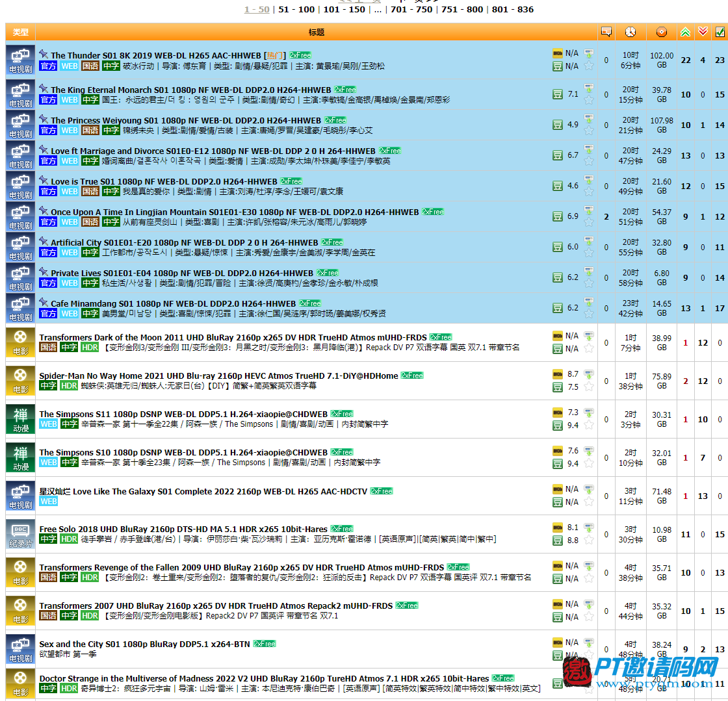Sort by the green seeders arrow icon

685,32
